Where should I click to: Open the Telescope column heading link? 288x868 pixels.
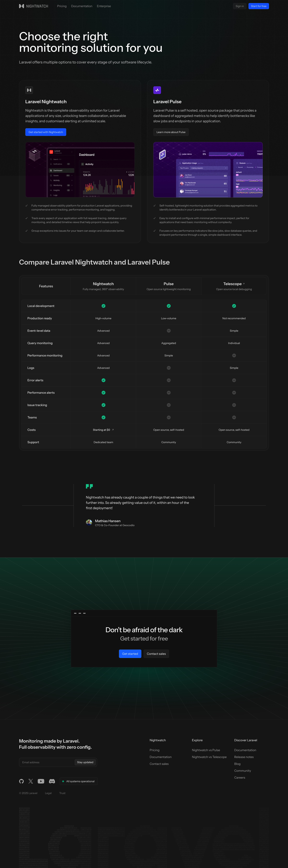point(234,284)
